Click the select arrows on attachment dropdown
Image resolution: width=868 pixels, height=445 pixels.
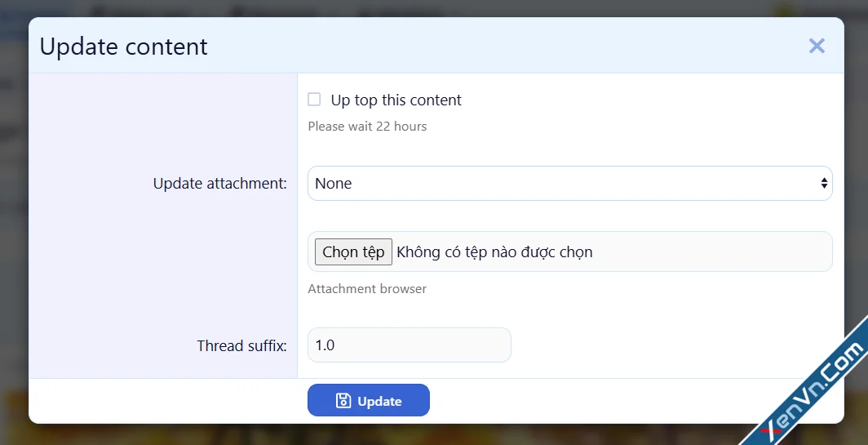(x=824, y=184)
